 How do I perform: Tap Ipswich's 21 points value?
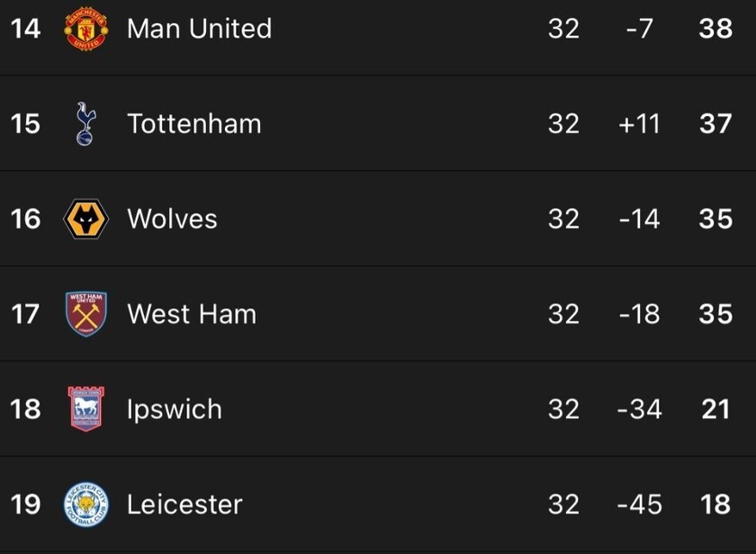point(715,409)
